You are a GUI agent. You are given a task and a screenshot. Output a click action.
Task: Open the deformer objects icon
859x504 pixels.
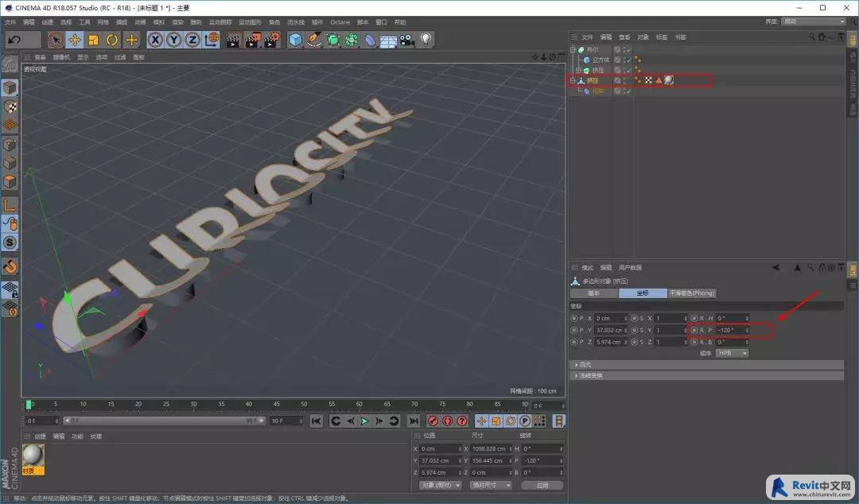coord(371,40)
